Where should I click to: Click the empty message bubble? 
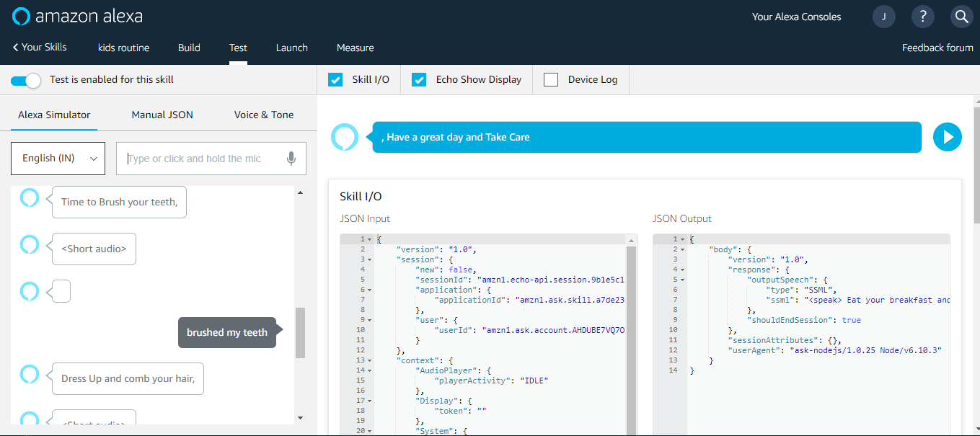58,292
